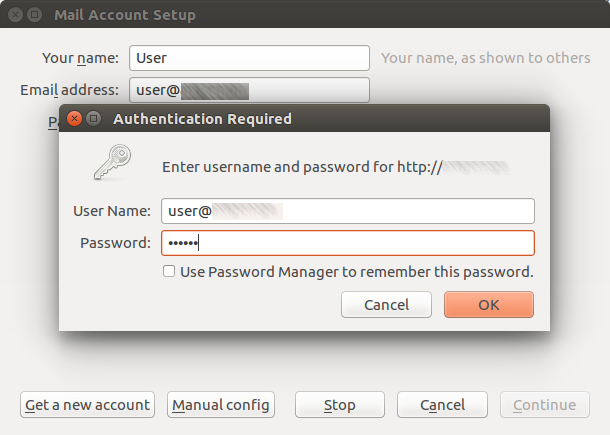Click the Mail Account Setup title bar

point(300,15)
